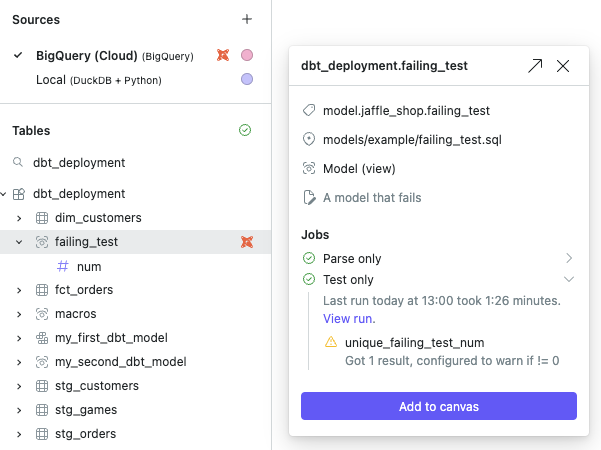This screenshot has width=601, height=450.
Task: Expand the stg_customers table
Action: [x=19, y=386]
